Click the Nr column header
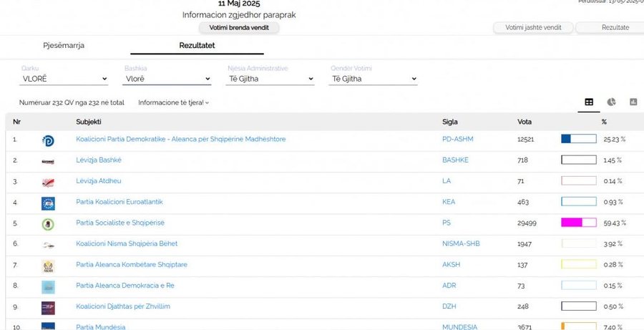Image resolution: width=644 pixels, height=330 pixels. tap(16, 122)
